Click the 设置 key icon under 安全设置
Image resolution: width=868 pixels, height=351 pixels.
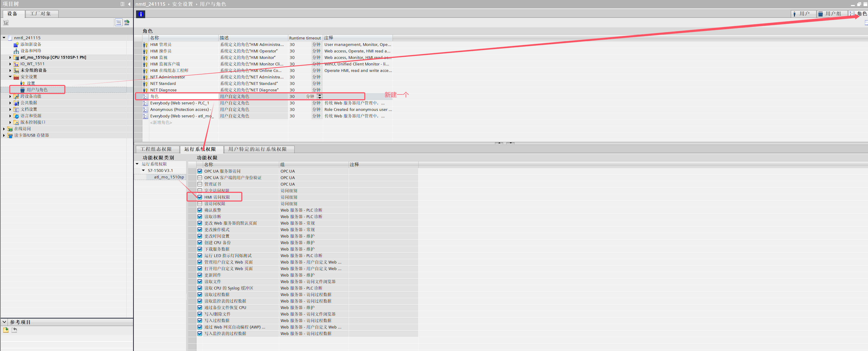click(x=23, y=83)
